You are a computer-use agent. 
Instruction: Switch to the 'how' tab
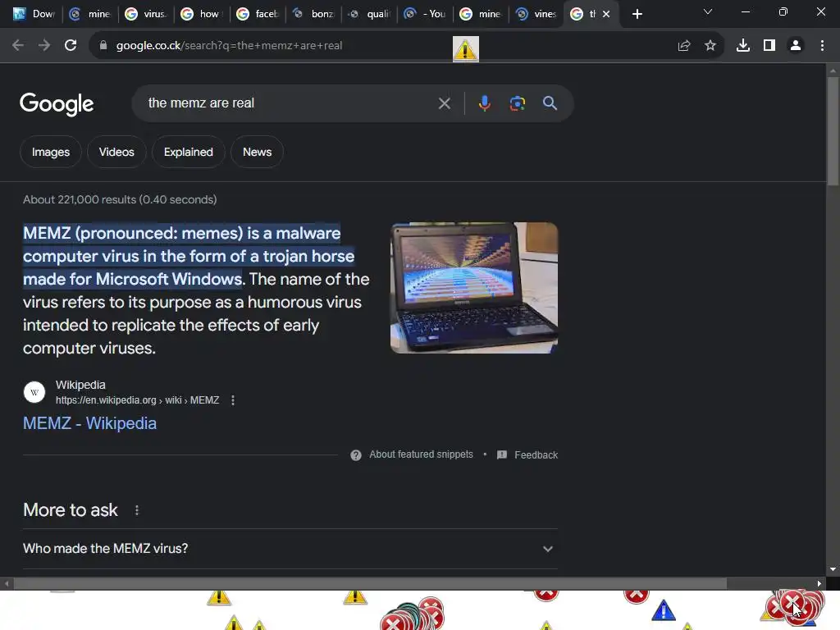click(202, 14)
